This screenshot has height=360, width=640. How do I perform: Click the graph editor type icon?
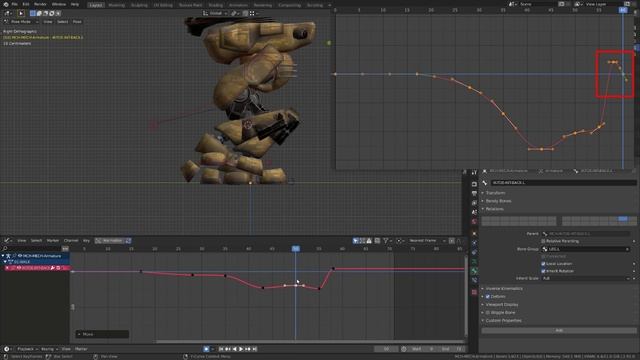pyautogui.click(x=8, y=241)
